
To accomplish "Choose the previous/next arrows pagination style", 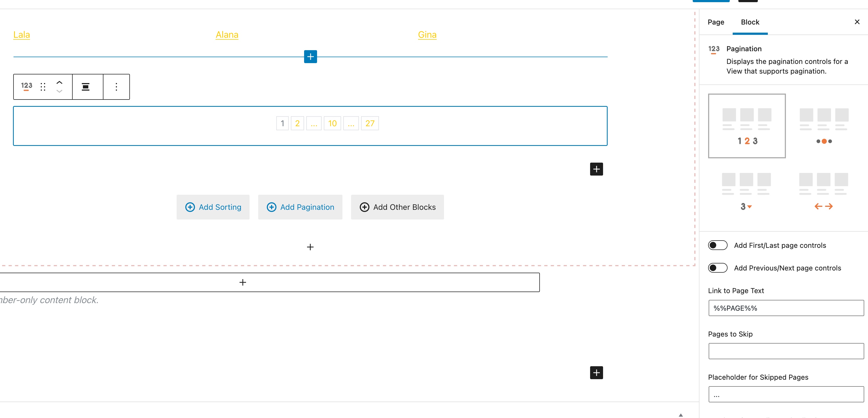I will click(x=823, y=191).
